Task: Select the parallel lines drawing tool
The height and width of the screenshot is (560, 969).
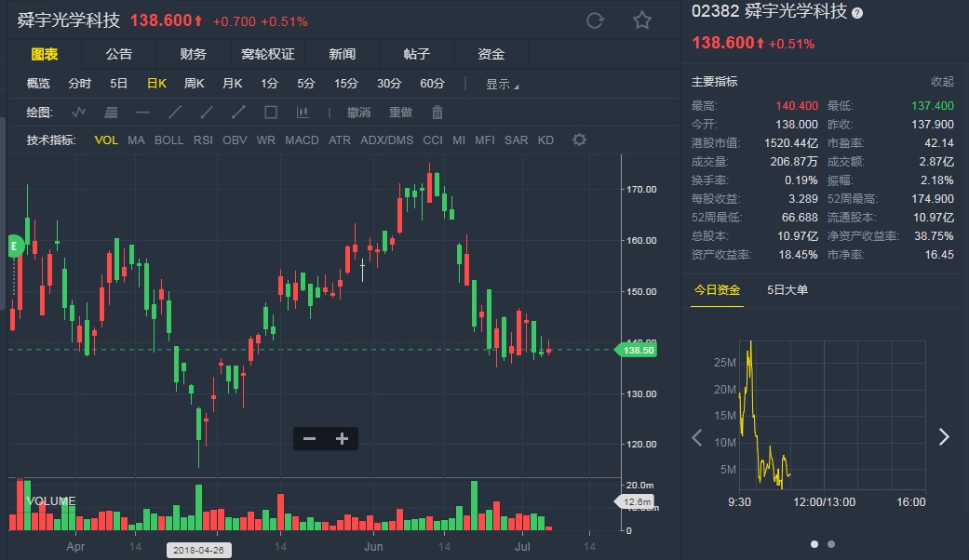Action: click(x=111, y=113)
